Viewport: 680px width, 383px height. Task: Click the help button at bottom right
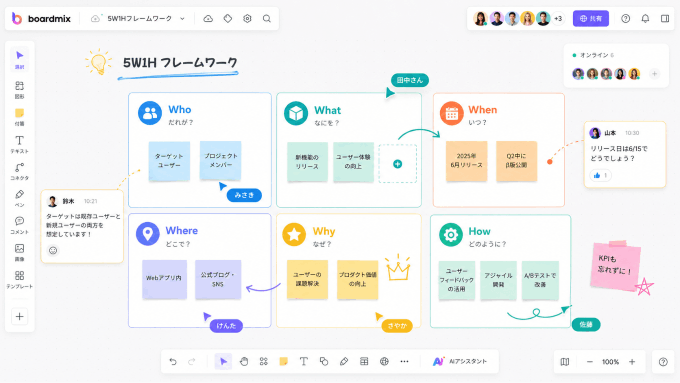coord(663,362)
